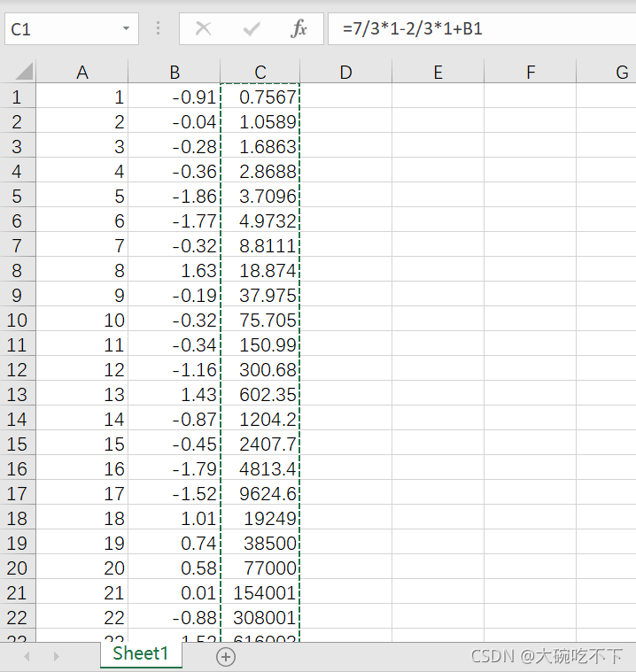Open the Name Box dropdown arrow

click(x=126, y=28)
